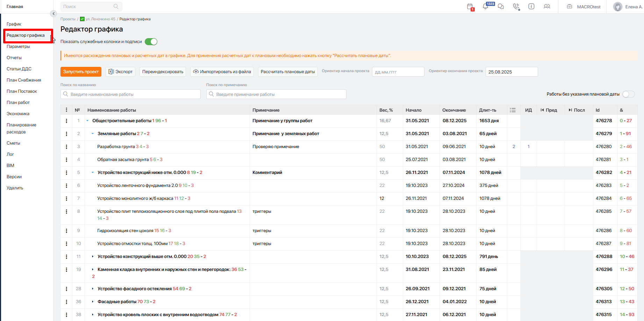Screen dimensions: 644x321
Task: Open the users group icon
Action: [547, 7]
